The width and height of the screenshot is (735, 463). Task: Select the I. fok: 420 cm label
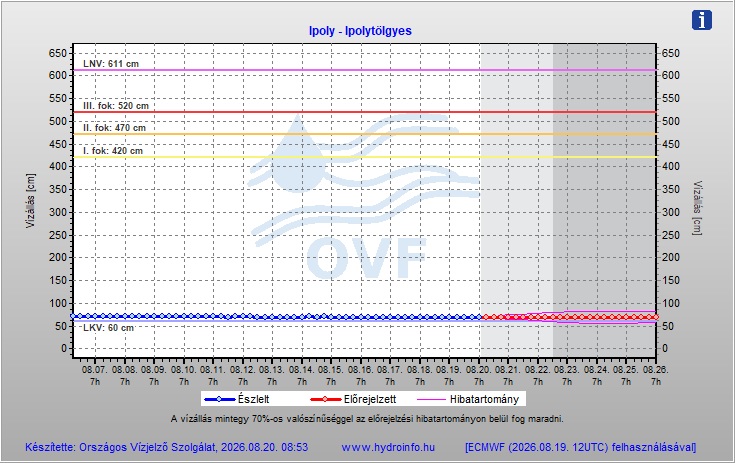click(113, 151)
